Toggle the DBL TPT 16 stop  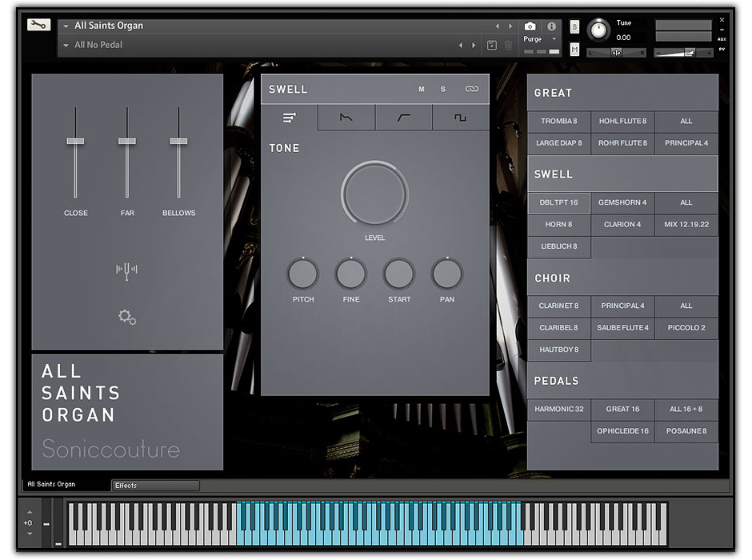(558, 202)
